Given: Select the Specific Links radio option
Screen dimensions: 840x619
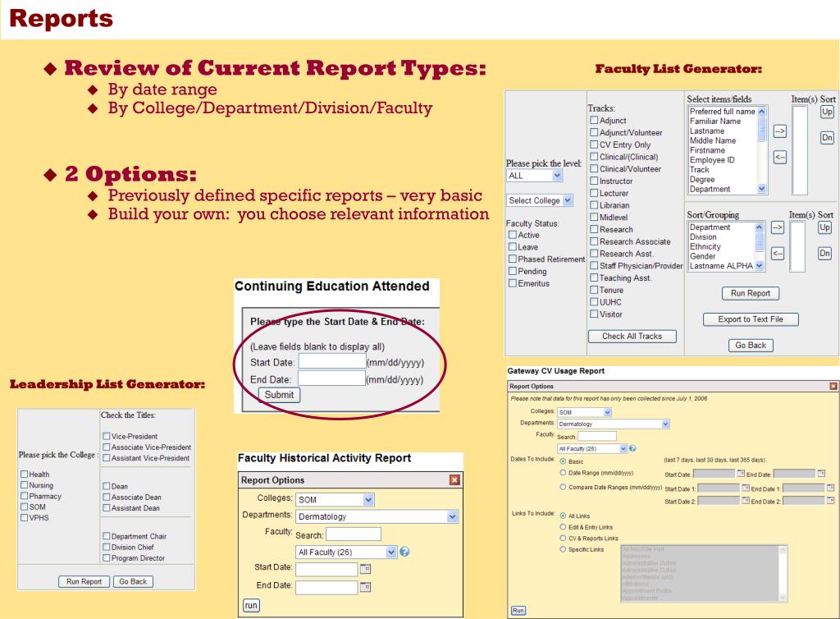Looking at the screenshot, I should pyautogui.click(x=563, y=549).
